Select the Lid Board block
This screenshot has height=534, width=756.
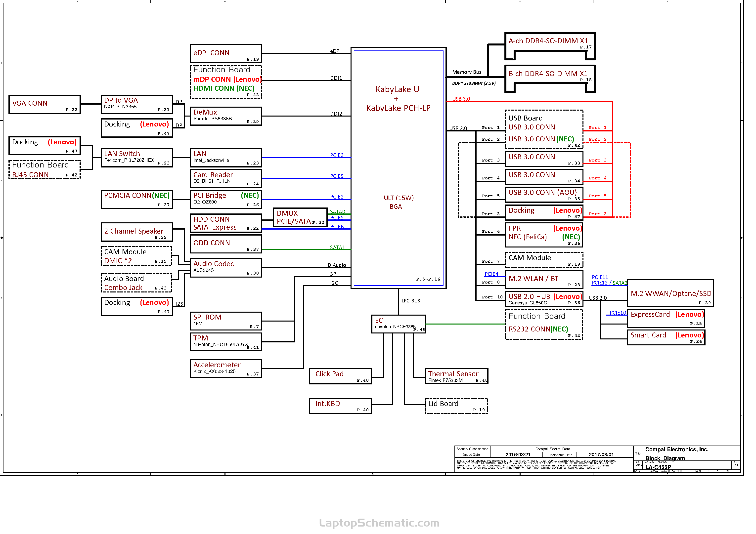pos(456,406)
